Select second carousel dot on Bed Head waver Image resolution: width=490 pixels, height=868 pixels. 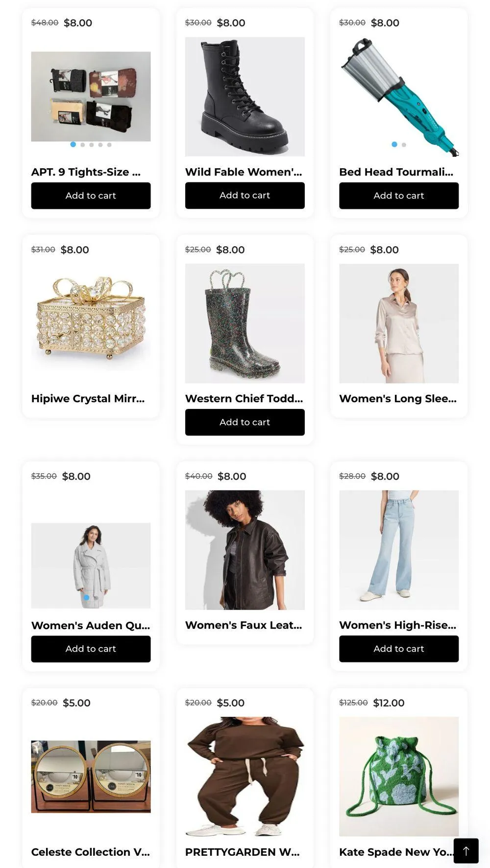[x=404, y=145]
